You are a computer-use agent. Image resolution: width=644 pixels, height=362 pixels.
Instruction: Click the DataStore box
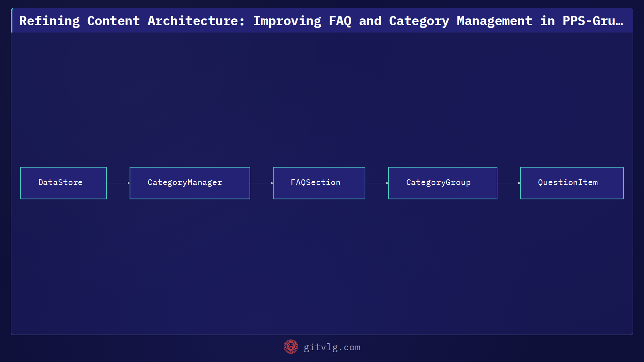coord(63,183)
